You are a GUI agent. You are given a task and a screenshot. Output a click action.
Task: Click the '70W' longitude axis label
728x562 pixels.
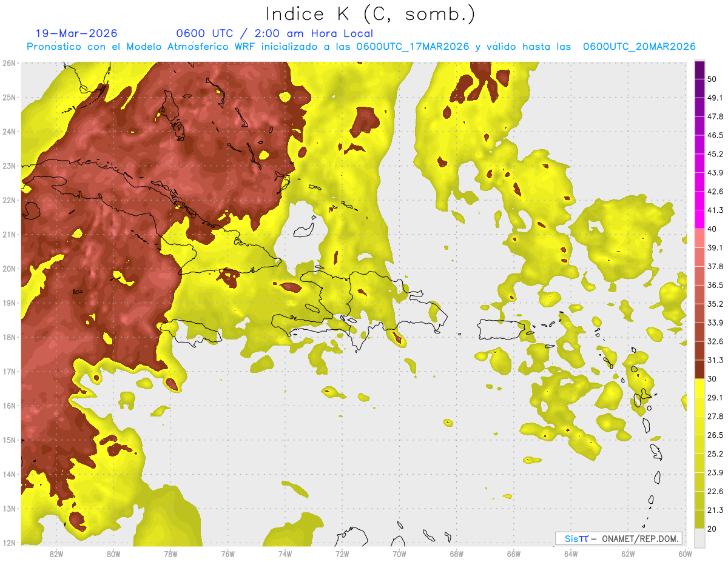click(x=399, y=554)
